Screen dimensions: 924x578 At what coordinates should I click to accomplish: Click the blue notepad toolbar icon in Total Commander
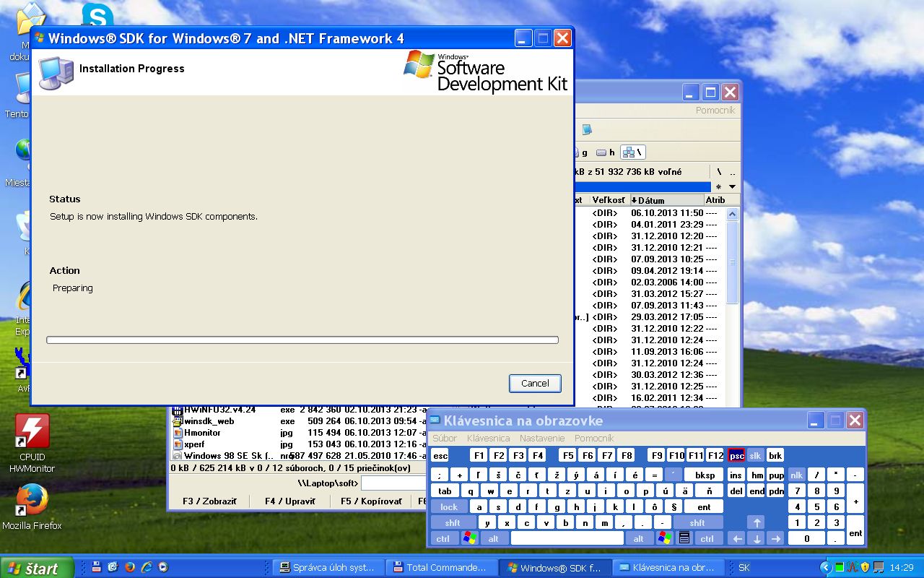[x=587, y=129]
